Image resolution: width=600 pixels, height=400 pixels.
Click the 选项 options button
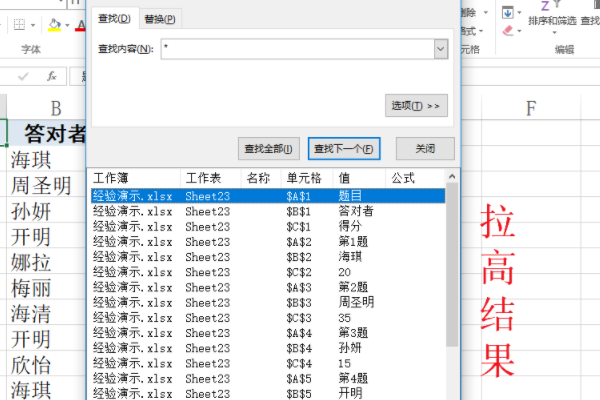[416, 105]
